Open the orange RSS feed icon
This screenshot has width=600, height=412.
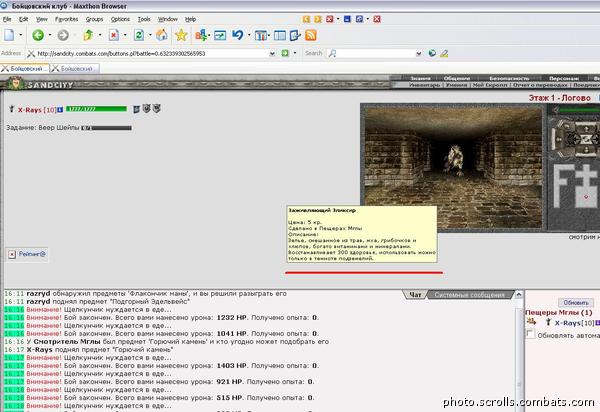point(311,35)
